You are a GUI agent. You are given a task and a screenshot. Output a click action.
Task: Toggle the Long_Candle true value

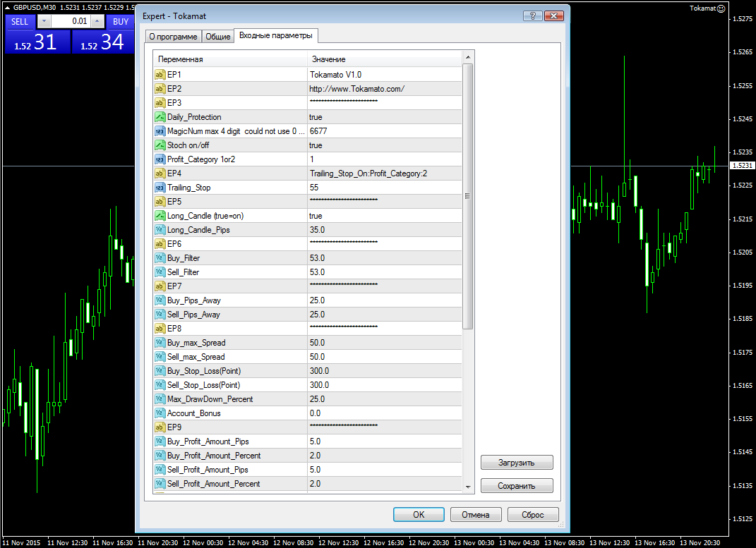[x=316, y=216]
